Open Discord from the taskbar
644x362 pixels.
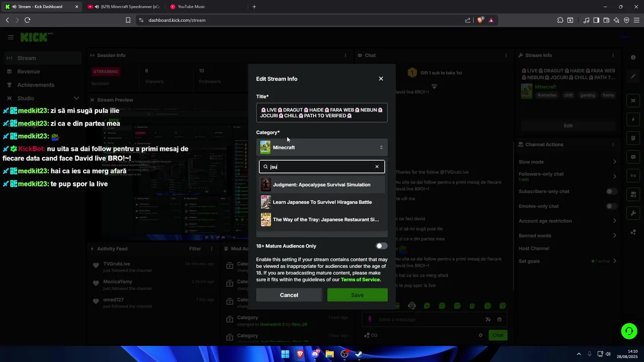tap(315, 354)
